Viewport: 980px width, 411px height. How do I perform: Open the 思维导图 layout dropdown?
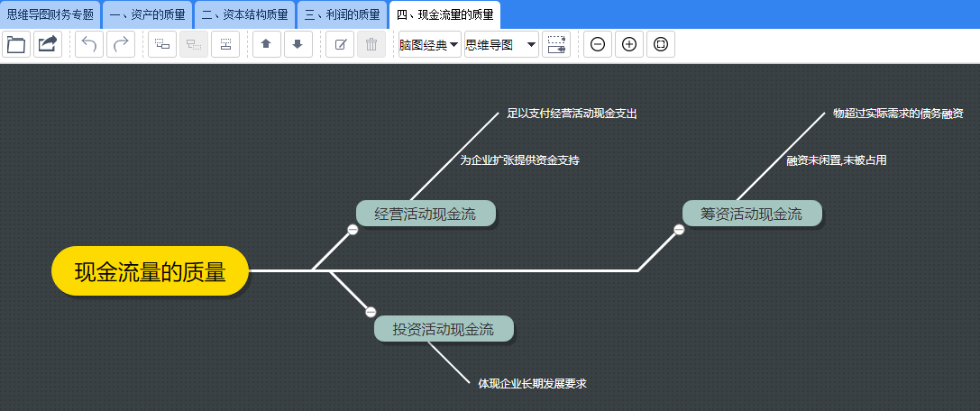(x=501, y=44)
